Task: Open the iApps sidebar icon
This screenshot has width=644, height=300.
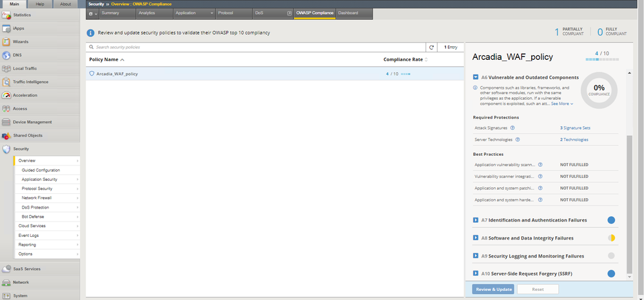Action: coord(6,28)
